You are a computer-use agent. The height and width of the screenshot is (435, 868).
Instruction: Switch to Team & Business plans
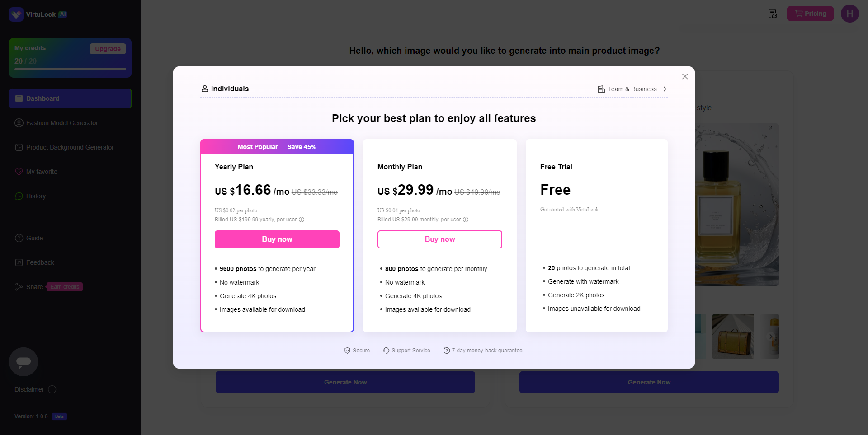pyautogui.click(x=632, y=89)
